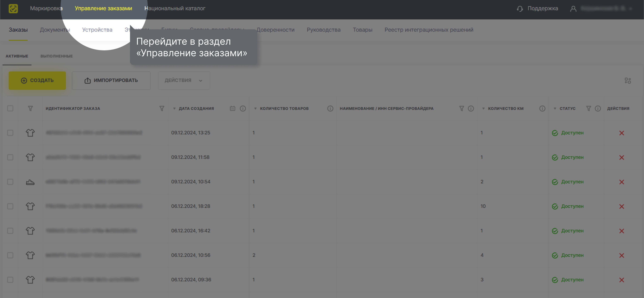The width and height of the screenshot is (644, 298).
Task: Select checkbox for order 09.12.2024, 11:58
Action: (10, 157)
